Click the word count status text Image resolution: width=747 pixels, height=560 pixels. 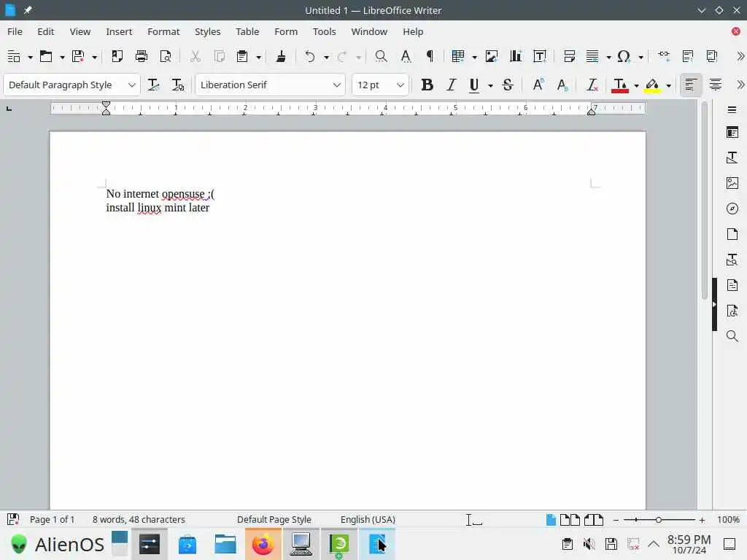[139, 519]
